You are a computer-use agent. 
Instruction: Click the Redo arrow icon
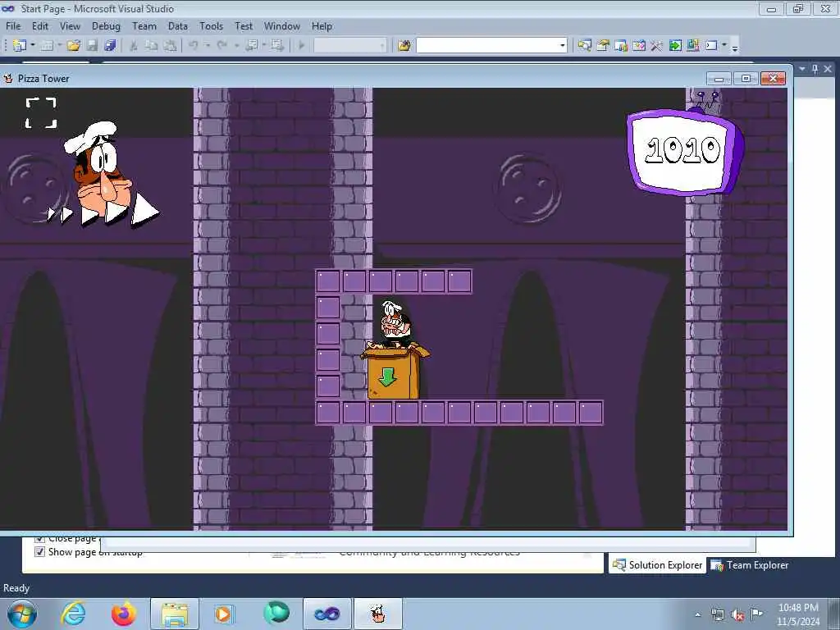pos(222,46)
